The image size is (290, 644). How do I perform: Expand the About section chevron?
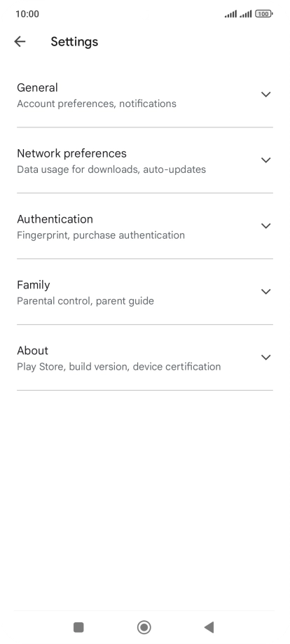[x=265, y=357]
